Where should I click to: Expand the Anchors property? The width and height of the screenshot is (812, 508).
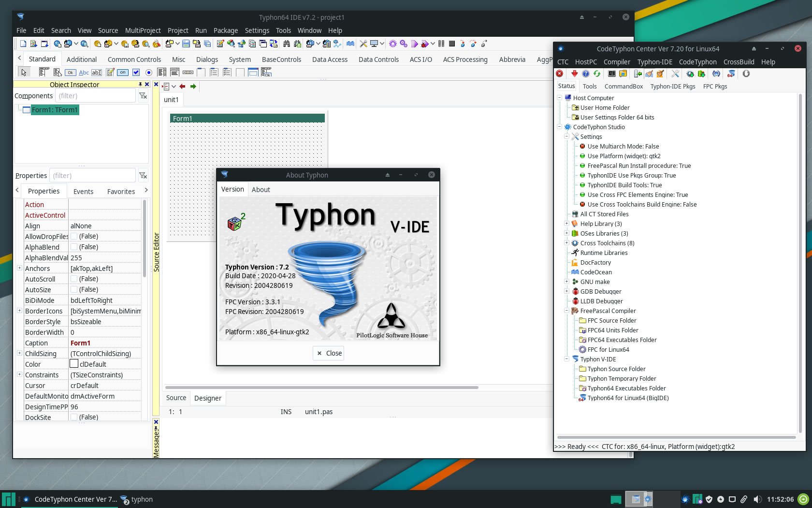pos(19,268)
